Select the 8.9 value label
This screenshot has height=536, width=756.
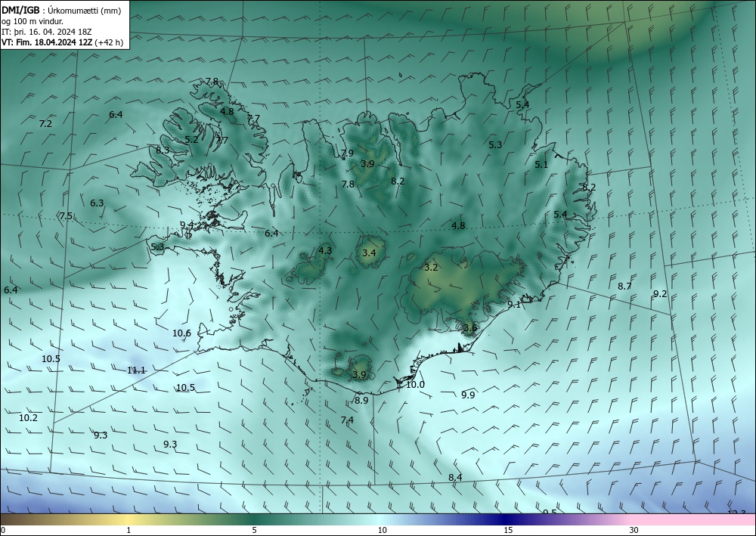pos(361,400)
